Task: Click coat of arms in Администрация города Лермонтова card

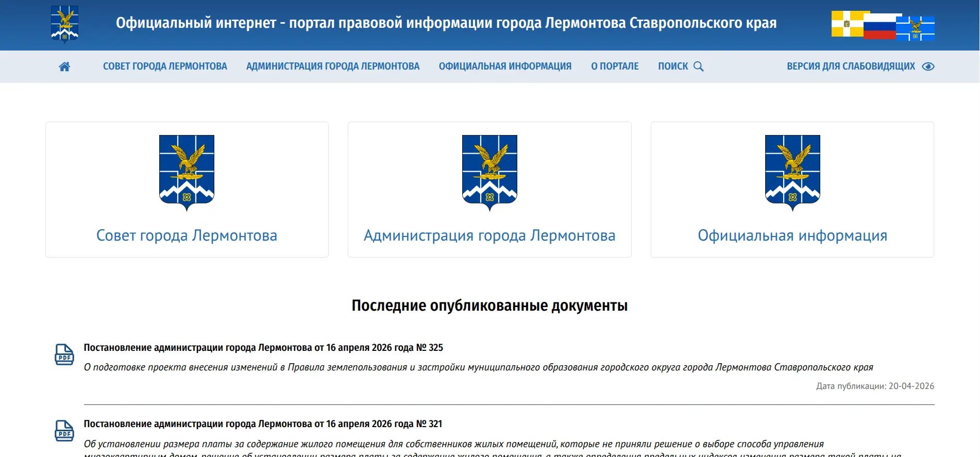Action: tap(489, 173)
